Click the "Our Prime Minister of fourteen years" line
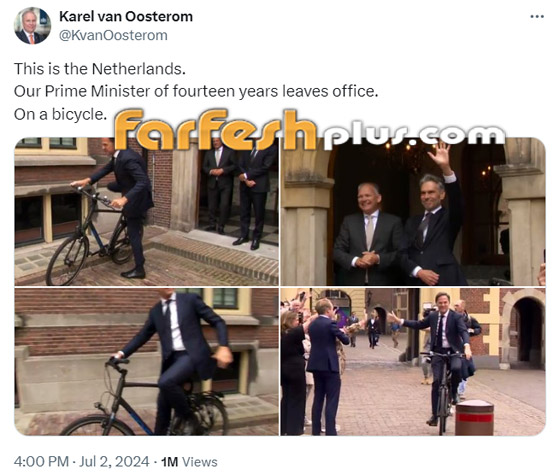This screenshot has height=475, width=560. click(196, 91)
